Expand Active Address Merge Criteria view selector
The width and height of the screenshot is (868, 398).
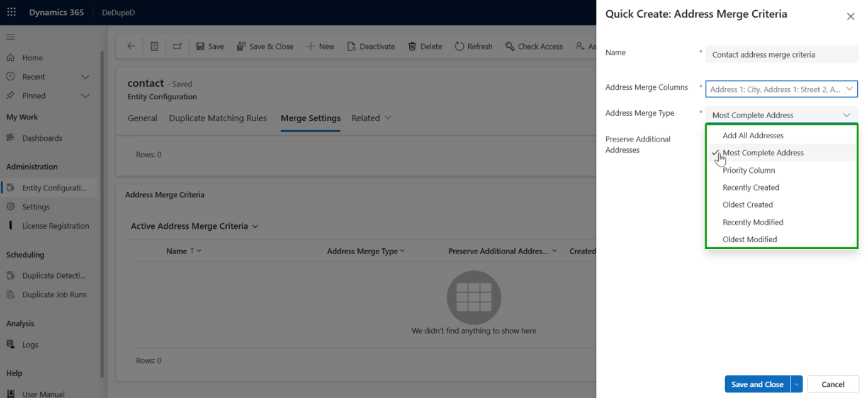194,226
